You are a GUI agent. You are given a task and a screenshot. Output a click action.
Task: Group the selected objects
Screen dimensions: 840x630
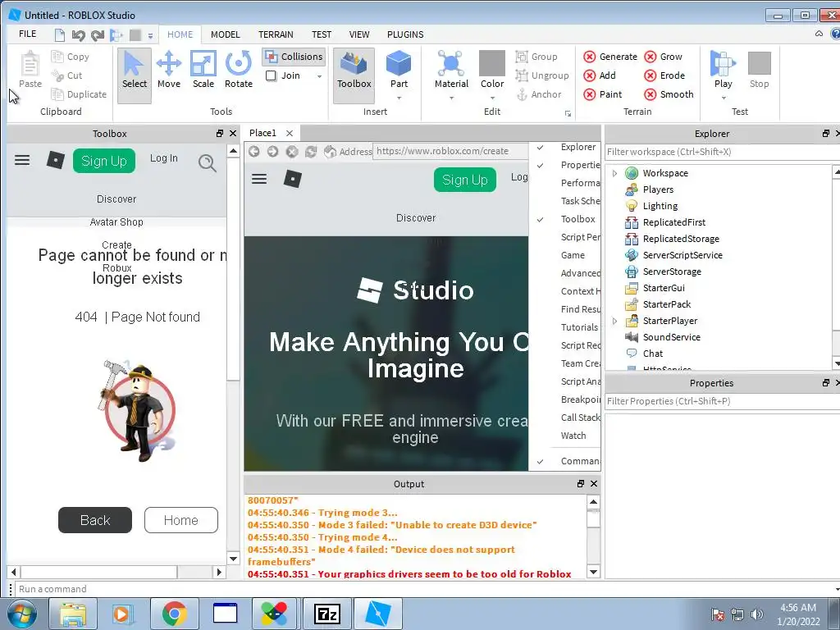536,57
